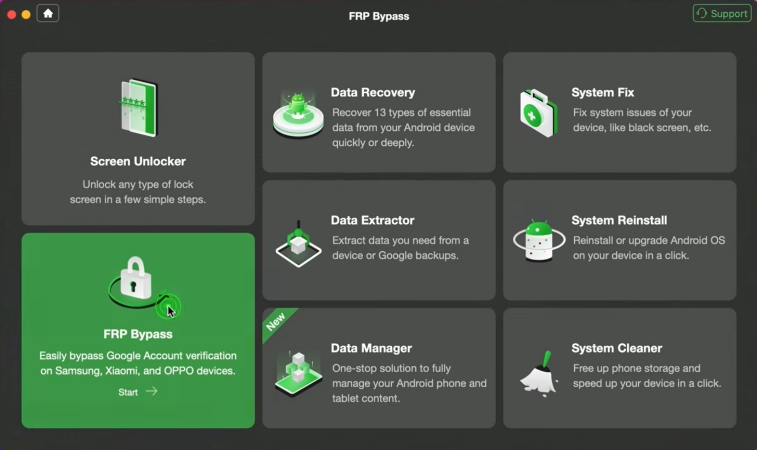The image size is (757, 450).
Task: Click the Data Manager blocks icon
Action: 298,374
